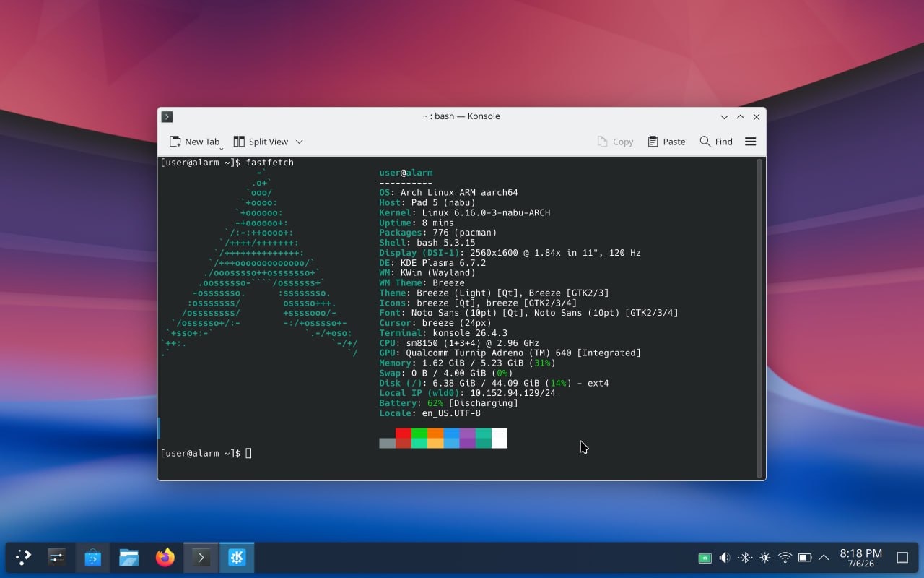The image size is (924, 578).
Task: Click the 'Memory: 1.62 GiB / 5.23 GiB' line
Action: pos(467,363)
